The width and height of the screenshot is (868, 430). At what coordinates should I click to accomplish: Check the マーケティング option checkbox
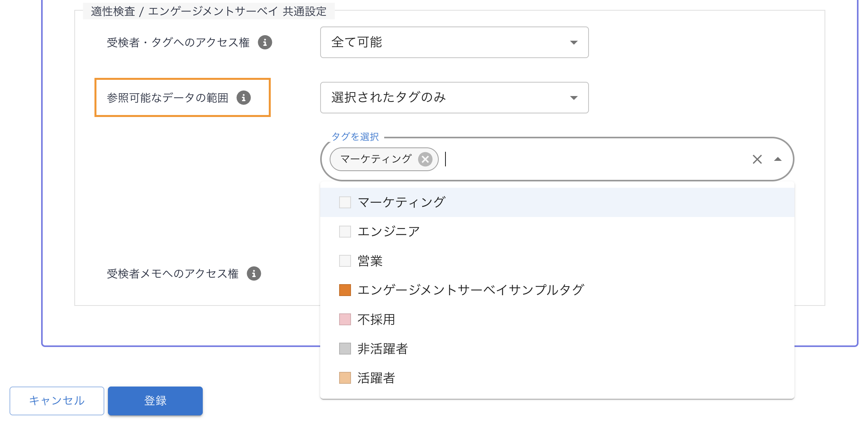click(345, 202)
